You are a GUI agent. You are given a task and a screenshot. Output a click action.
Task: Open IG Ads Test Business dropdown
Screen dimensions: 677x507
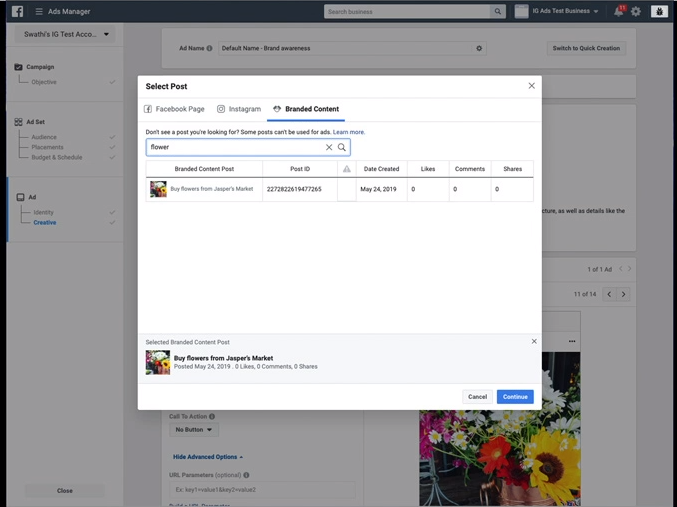click(x=565, y=11)
